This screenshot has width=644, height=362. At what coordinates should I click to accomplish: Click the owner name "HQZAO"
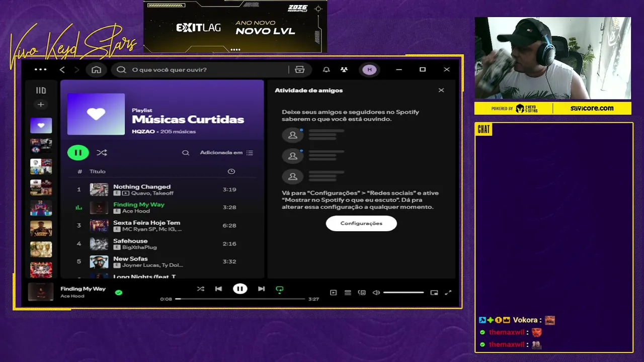coord(143,132)
